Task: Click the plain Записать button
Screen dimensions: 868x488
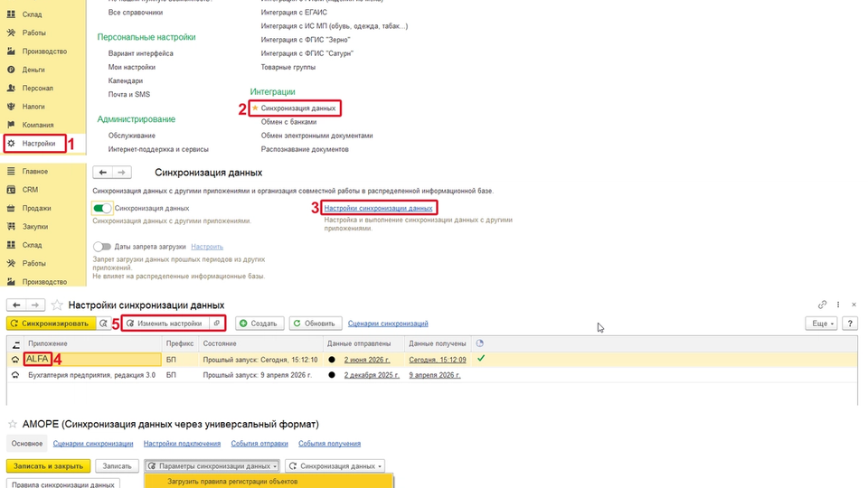Action: [x=117, y=466]
